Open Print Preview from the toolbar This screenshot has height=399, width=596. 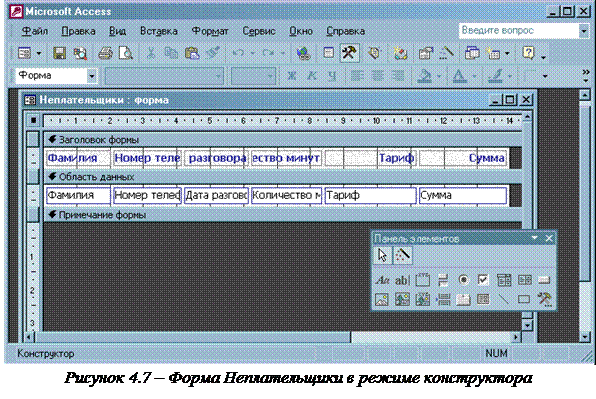[x=125, y=53]
